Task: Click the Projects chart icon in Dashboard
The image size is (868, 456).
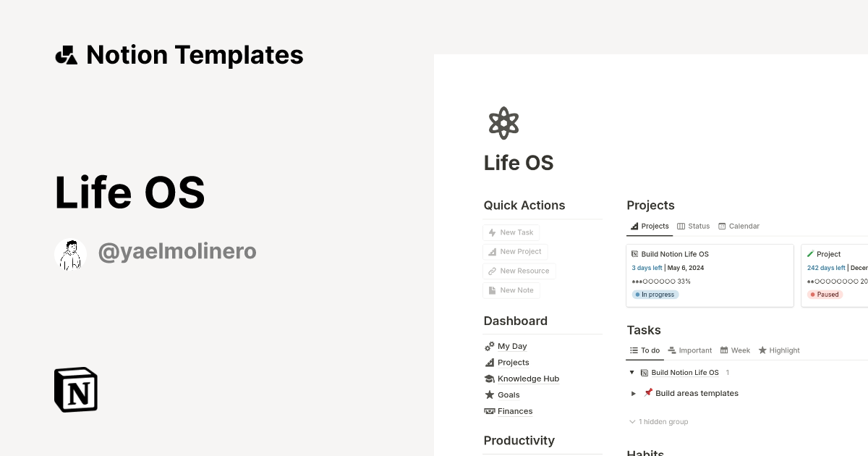Action: point(490,362)
